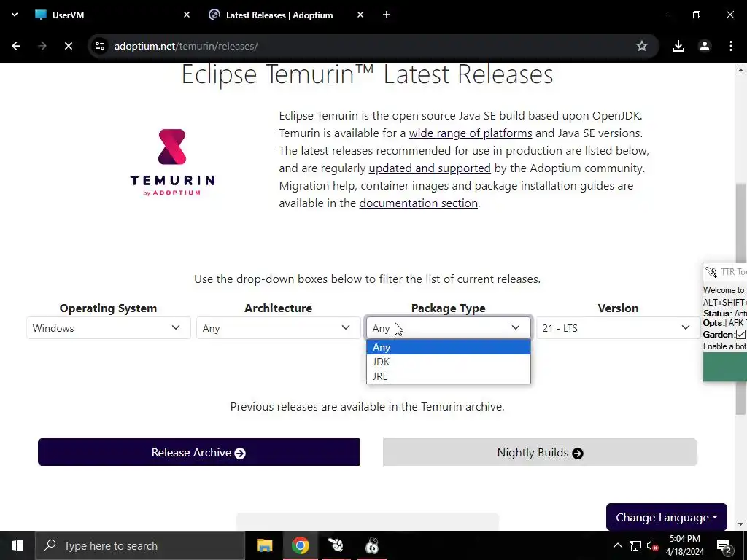Open the documentation section link
This screenshot has width=747, height=560.
418,203
